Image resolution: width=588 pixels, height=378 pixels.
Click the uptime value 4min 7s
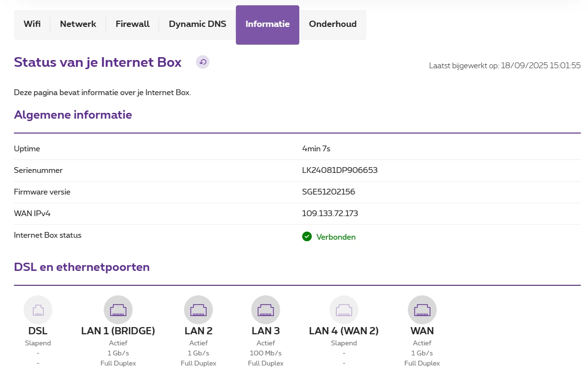pos(316,149)
